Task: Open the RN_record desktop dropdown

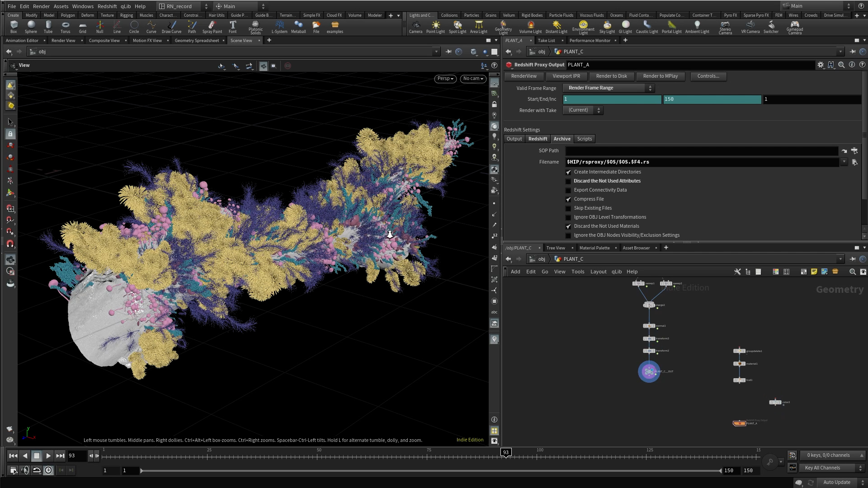Action: pos(183,6)
